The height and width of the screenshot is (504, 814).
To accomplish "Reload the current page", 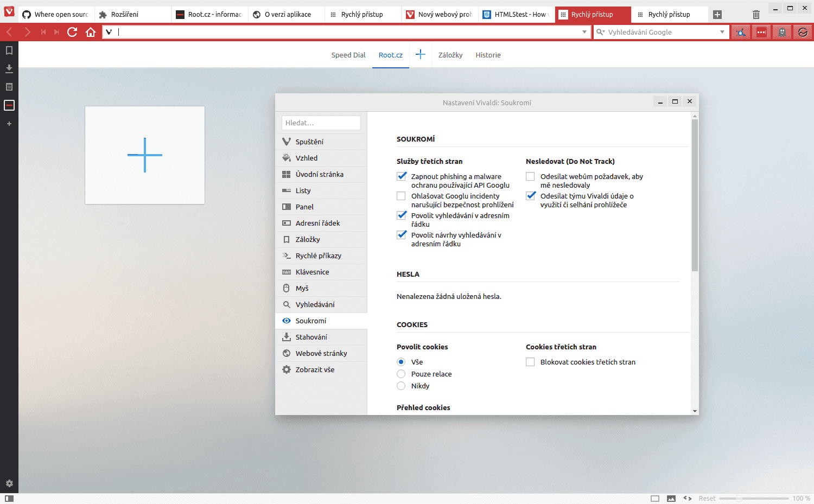I will (x=72, y=31).
